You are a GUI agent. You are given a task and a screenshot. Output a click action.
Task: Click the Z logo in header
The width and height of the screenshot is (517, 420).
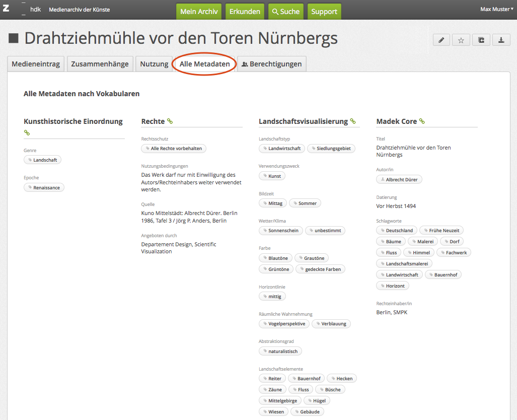6,9
